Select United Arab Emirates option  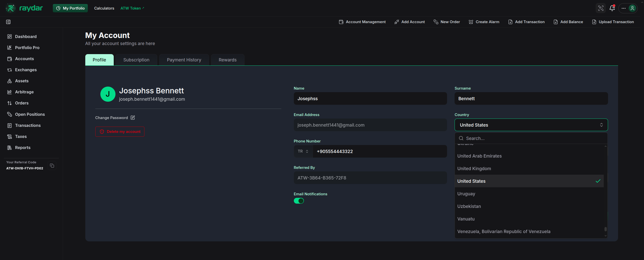tap(529, 156)
